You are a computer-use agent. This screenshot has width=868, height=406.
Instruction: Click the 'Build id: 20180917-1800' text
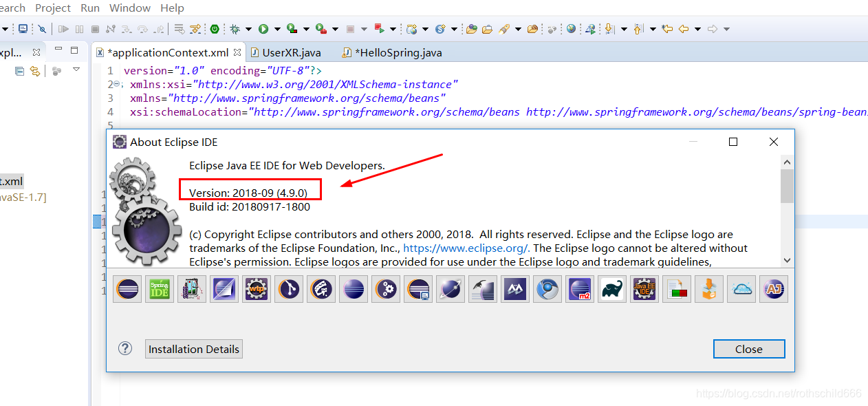coord(250,206)
